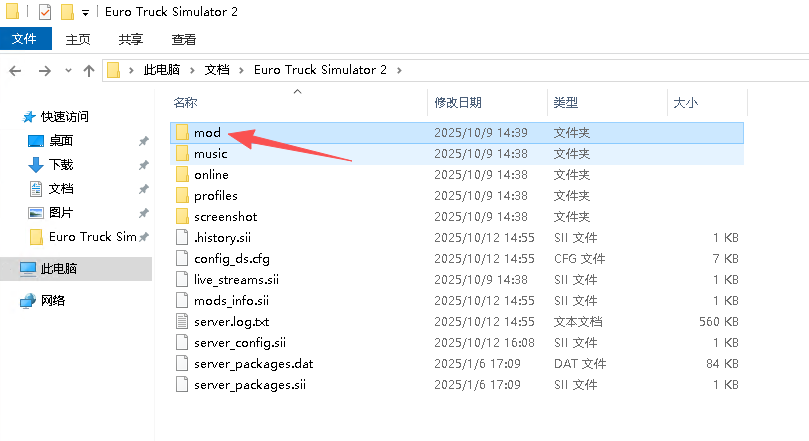The image size is (809, 441).
Task: Click the Properties icon in the title bar
Action: (x=44, y=13)
